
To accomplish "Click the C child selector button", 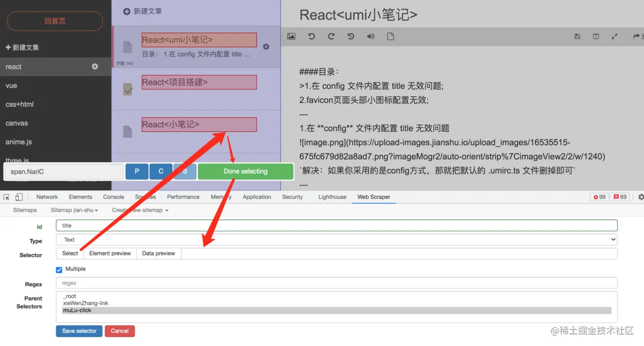I will coord(161,171).
